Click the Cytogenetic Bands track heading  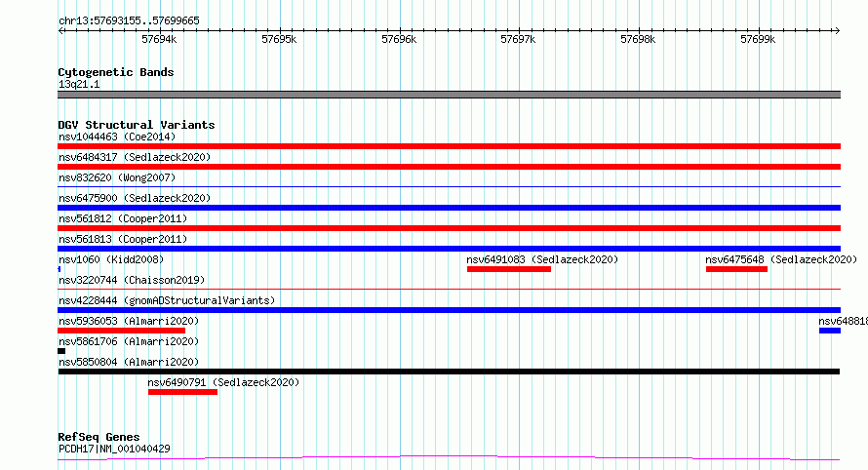click(x=116, y=72)
